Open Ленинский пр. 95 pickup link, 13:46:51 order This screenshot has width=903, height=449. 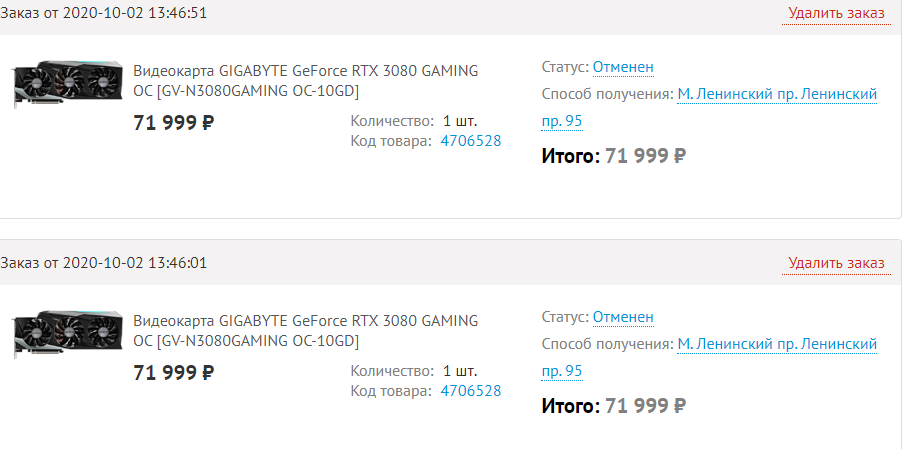click(x=776, y=94)
